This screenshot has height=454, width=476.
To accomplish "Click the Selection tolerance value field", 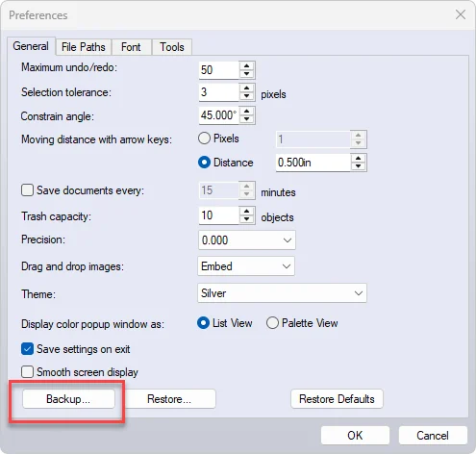I will (x=219, y=92).
